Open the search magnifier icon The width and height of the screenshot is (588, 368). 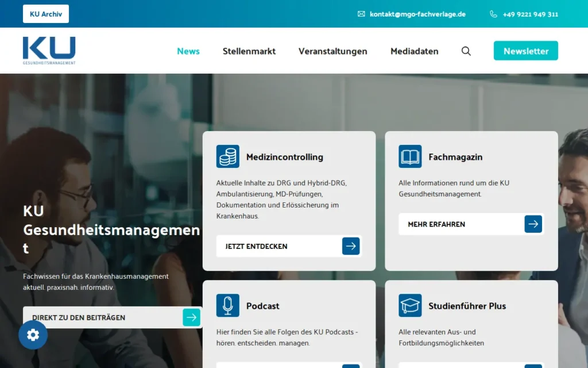[x=466, y=51]
